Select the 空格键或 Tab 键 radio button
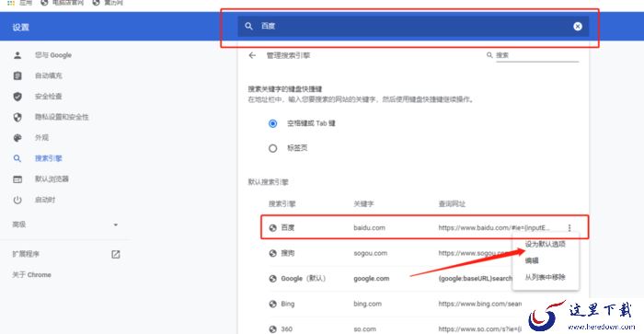644x334 pixels. (272, 123)
